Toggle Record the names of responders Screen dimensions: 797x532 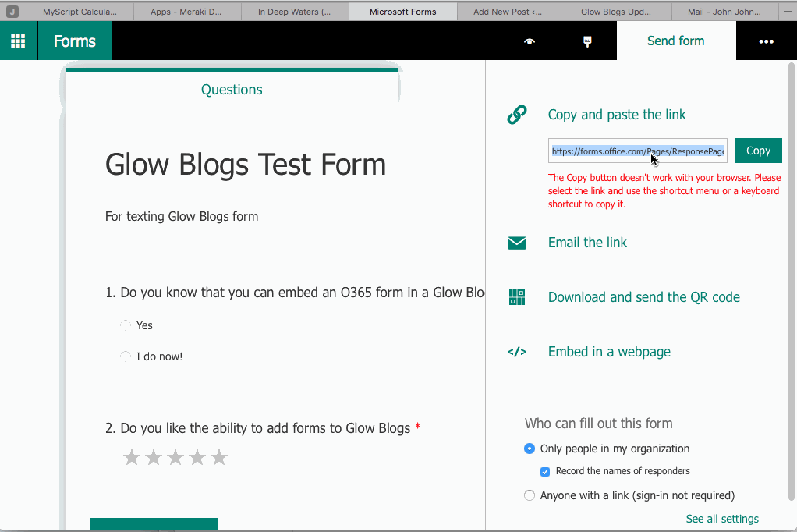pos(545,471)
